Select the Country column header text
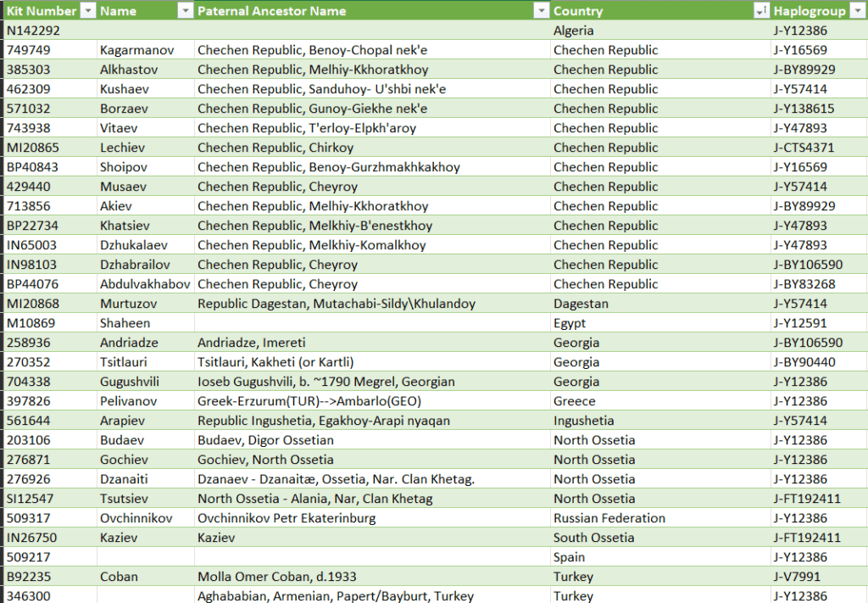The height and width of the screenshot is (603, 868). [578, 11]
